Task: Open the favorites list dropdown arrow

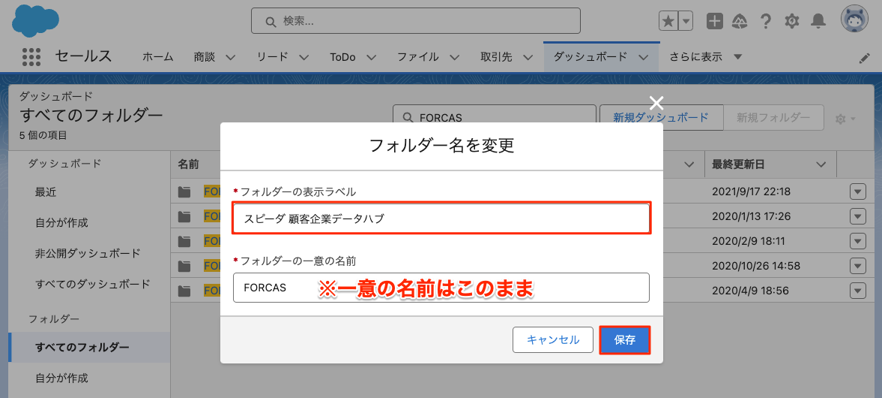Action: (x=686, y=21)
